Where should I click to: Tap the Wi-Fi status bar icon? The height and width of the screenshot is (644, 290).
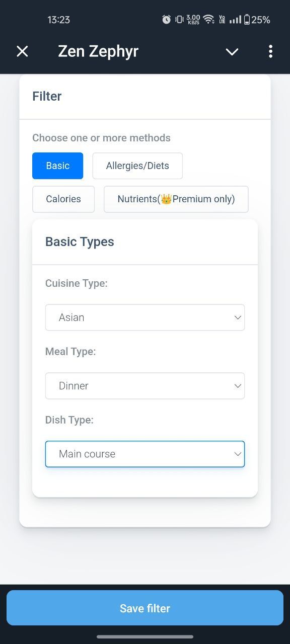208,20
